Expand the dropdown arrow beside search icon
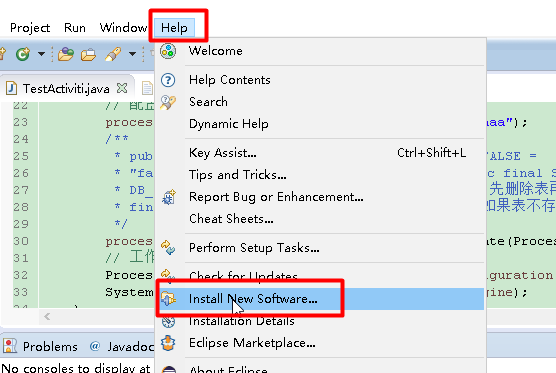The height and width of the screenshot is (373, 556). pyautogui.click(x=132, y=54)
